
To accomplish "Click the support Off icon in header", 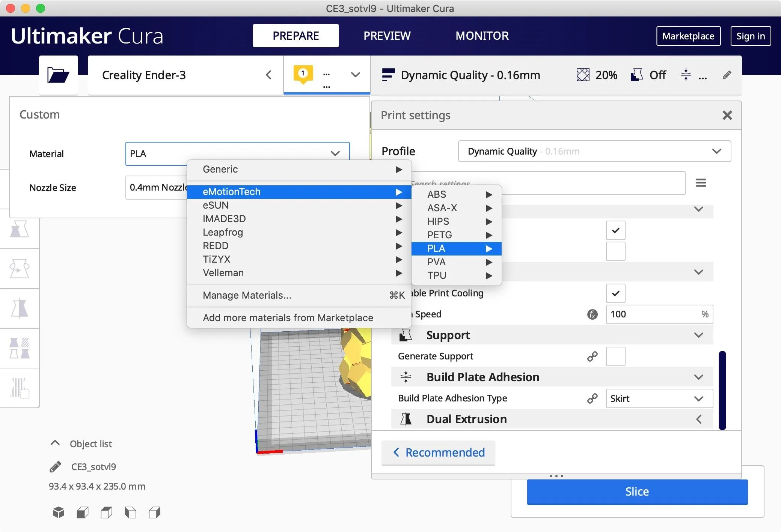I will pyautogui.click(x=637, y=75).
